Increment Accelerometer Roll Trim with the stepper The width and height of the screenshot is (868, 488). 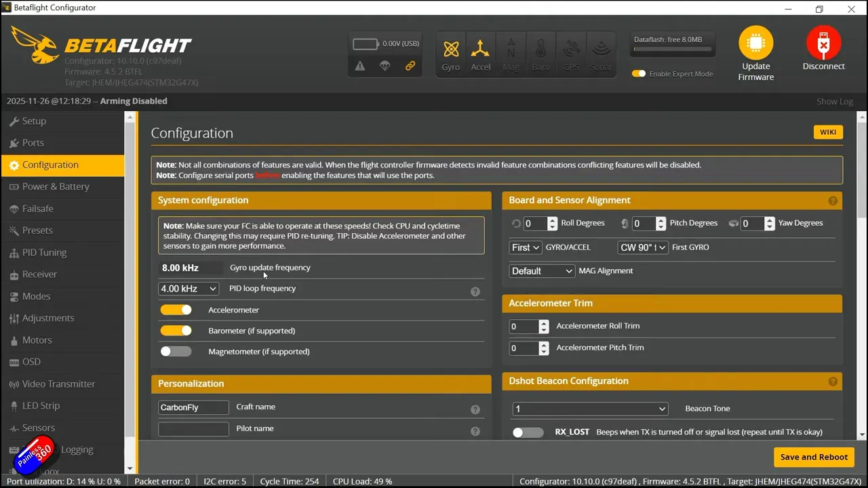[x=544, y=323]
